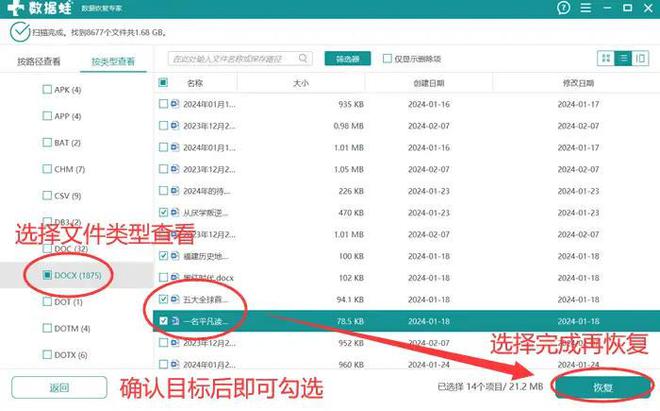Check the BAT (2) type checkbox
660x411 pixels.
click(x=47, y=142)
